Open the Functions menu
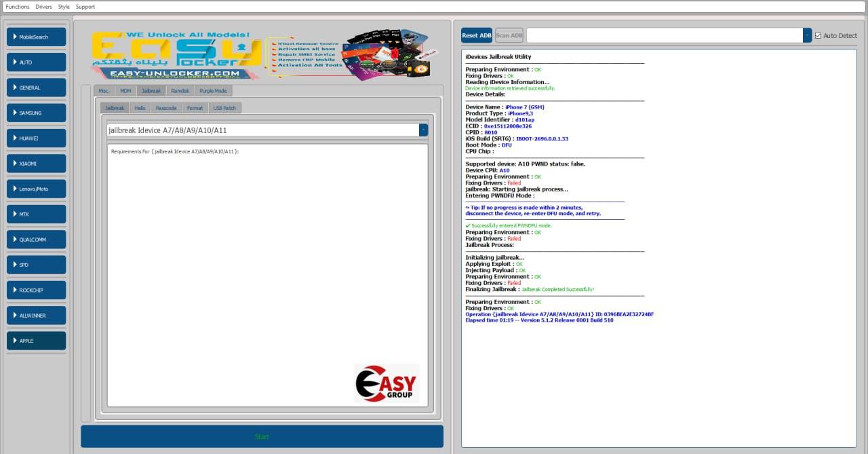This screenshot has width=868, height=454. click(18, 7)
